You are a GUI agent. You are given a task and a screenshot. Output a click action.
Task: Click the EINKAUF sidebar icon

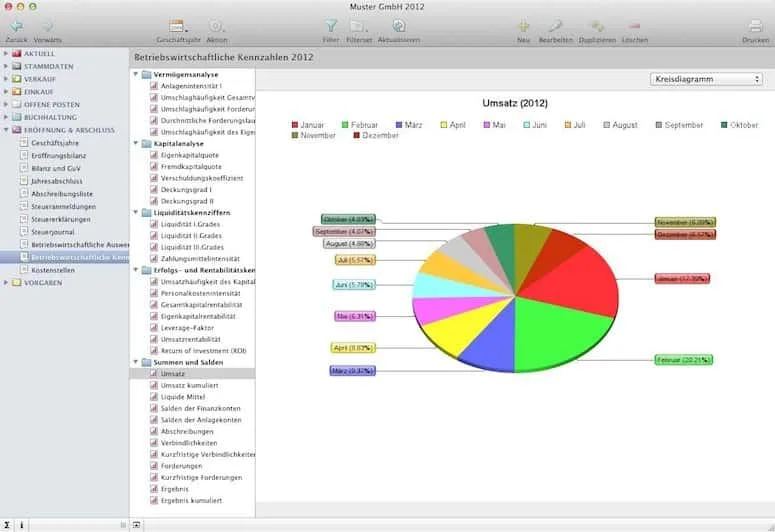(x=17, y=91)
